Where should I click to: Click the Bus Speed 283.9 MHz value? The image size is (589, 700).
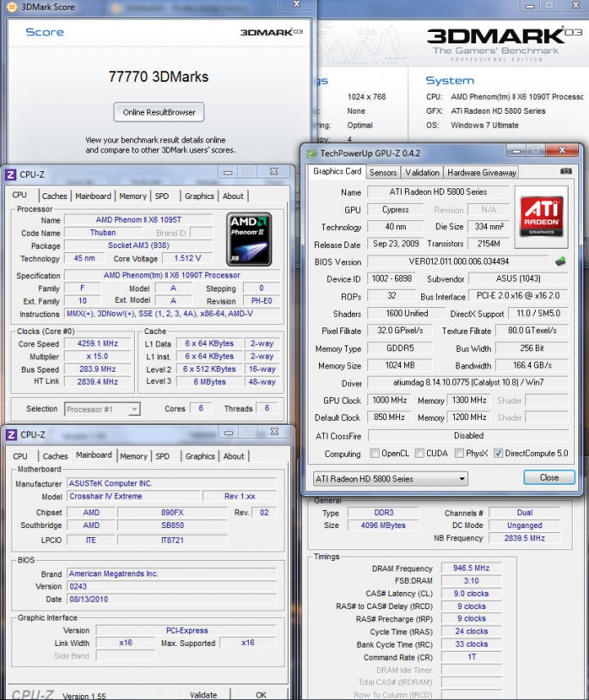point(97,369)
